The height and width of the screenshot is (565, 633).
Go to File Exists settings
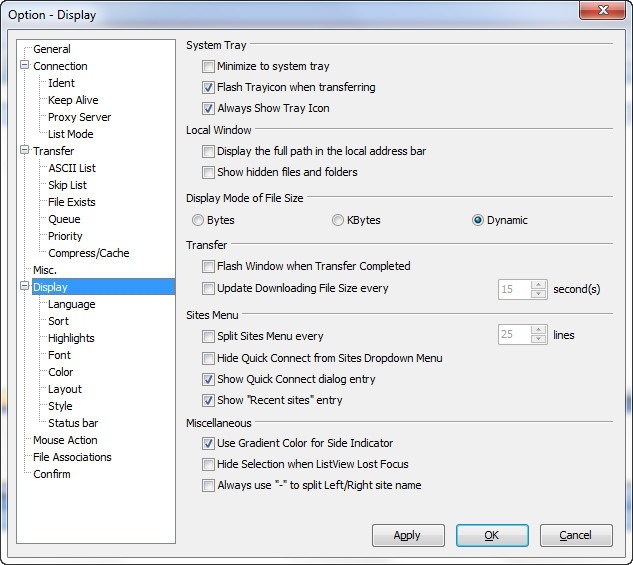click(72, 202)
